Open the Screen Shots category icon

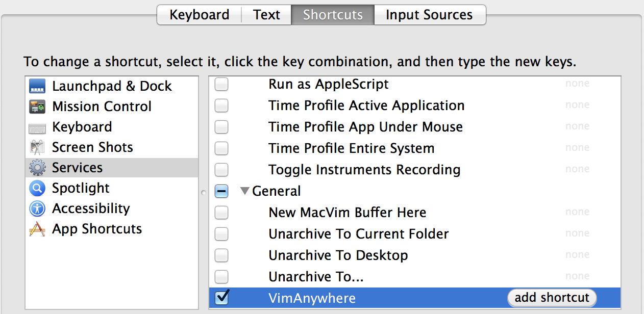(37, 147)
